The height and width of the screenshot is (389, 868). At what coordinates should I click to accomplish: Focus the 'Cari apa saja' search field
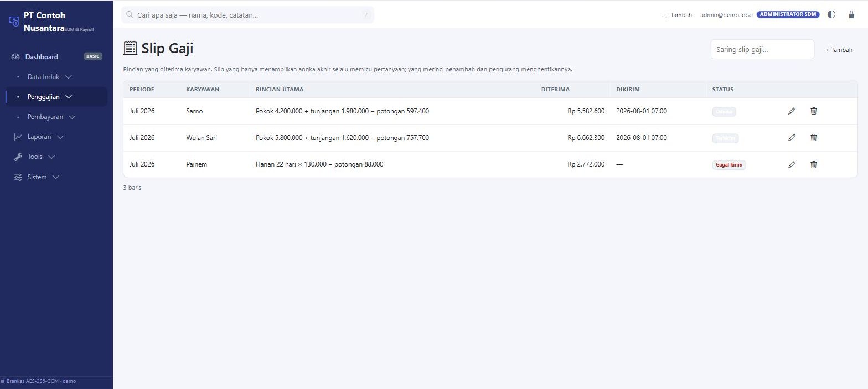pyautogui.click(x=248, y=15)
